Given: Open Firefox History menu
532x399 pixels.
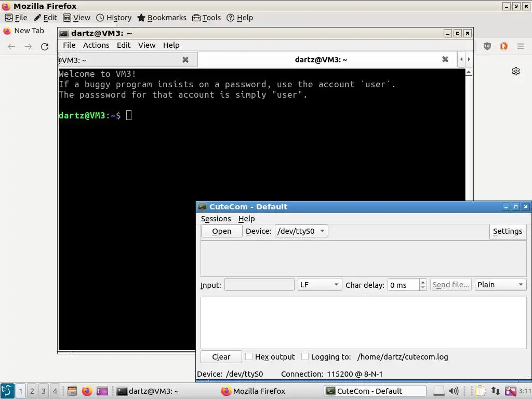Looking at the screenshot, I should (x=114, y=18).
